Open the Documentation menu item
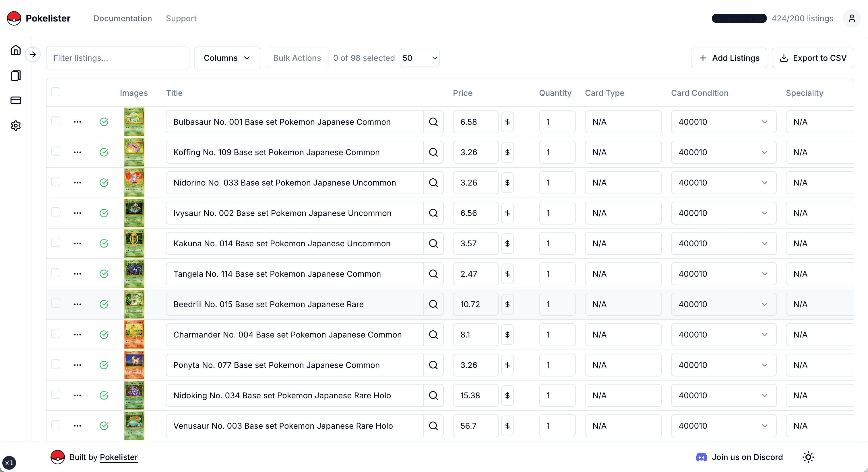The image size is (868, 472). click(122, 19)
